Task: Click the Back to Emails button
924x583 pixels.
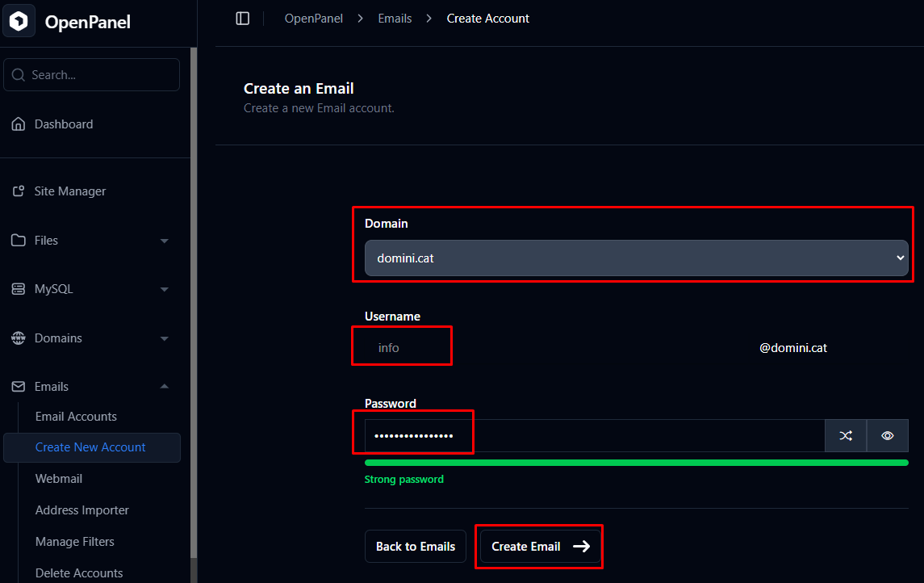Action: pos(415,547)
